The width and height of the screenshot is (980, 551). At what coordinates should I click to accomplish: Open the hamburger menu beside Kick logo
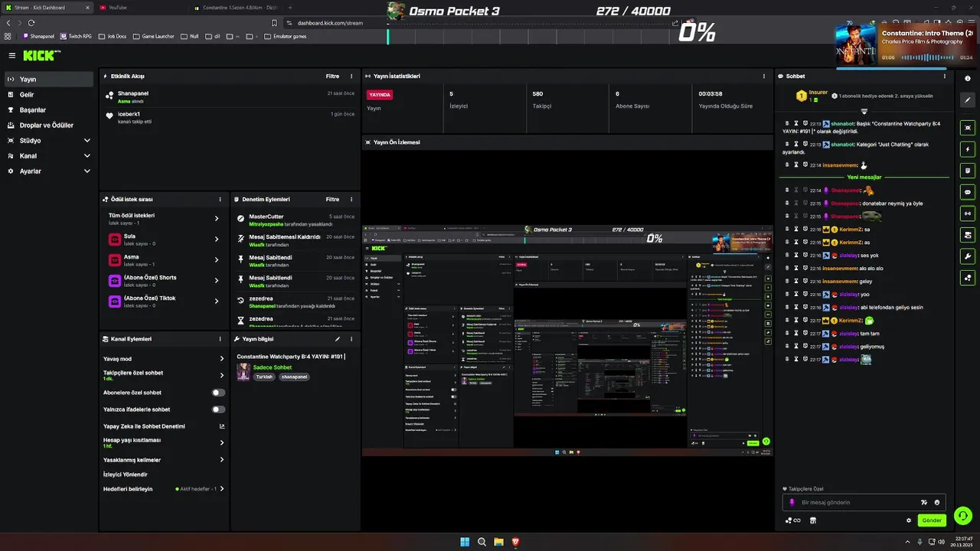(12, 55)
